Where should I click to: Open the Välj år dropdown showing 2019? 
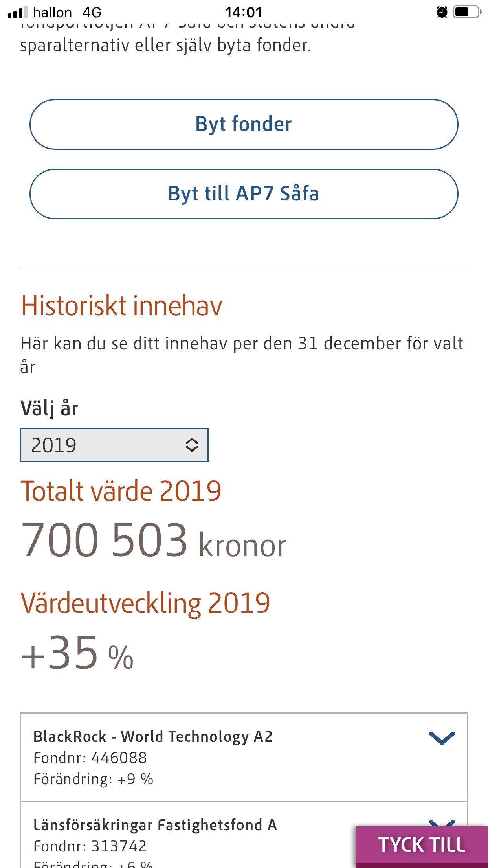click(x=114, y=445)
